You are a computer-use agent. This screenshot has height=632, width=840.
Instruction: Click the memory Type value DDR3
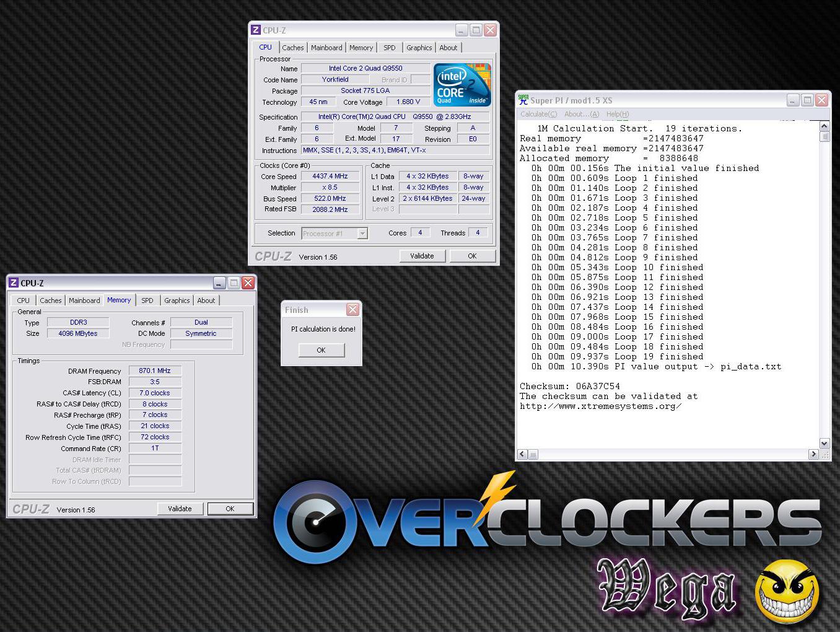pyautogui.click(x=78, y=322)
